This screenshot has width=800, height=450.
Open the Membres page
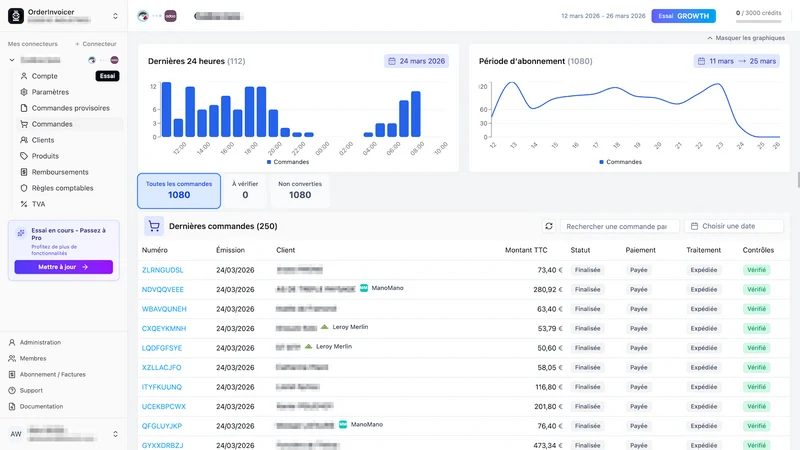(33, 358)
